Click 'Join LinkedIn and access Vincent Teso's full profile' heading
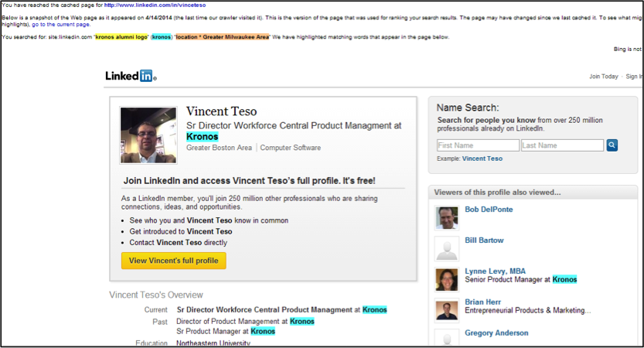 pyautogui.click(x=249, y=181)
